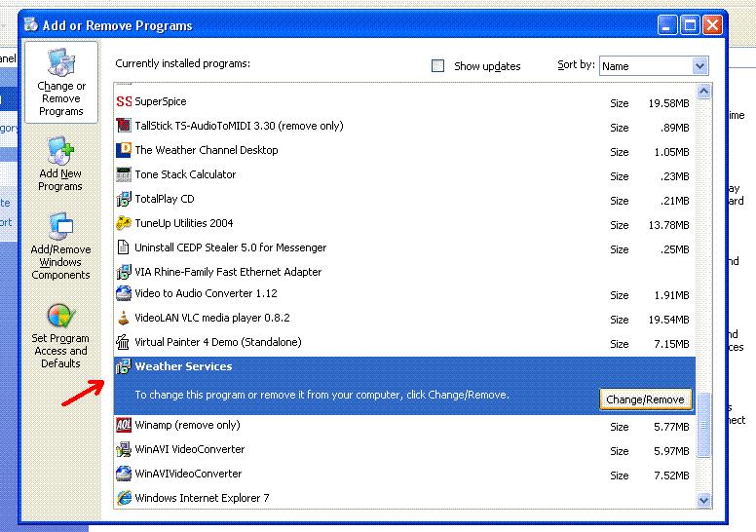The width and height of the screenshot is (756, 532).
Task: Click The Weather Channel Desktop icon
Action: pyautogui.click(x=124, y=150)
